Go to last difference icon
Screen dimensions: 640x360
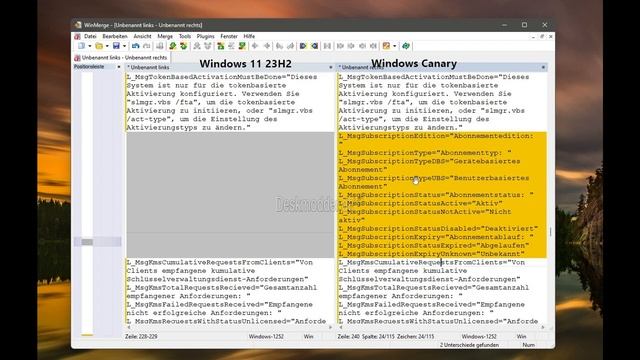(242, 46)
